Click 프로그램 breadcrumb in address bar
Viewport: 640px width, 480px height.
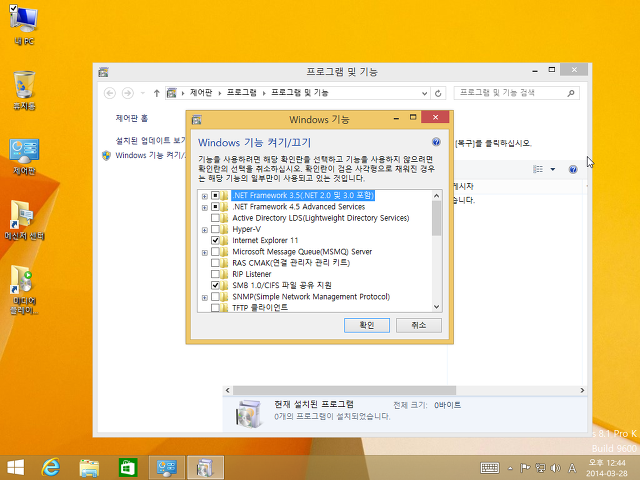pyautogui.click(x=242, y=93)
